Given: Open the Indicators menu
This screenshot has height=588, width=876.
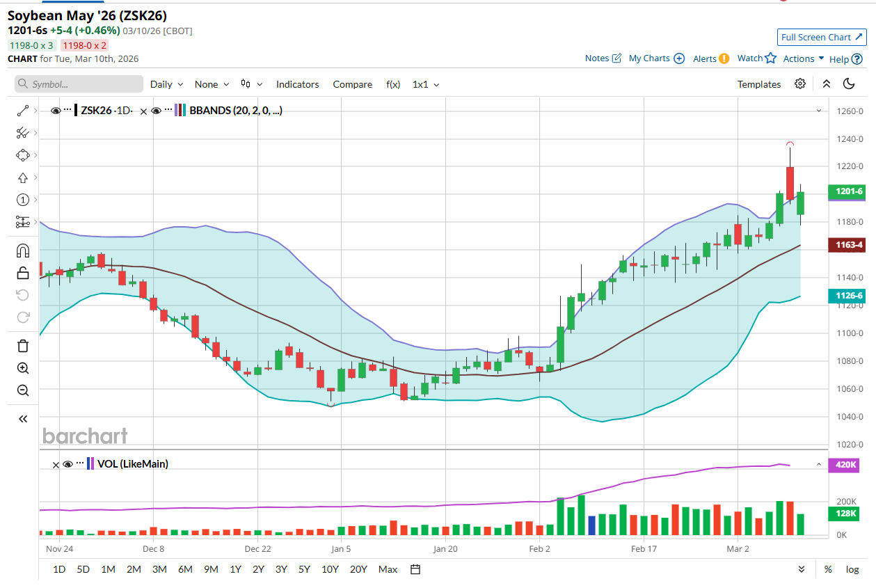Looking at the screenshot, I should [x=297, y=84].
